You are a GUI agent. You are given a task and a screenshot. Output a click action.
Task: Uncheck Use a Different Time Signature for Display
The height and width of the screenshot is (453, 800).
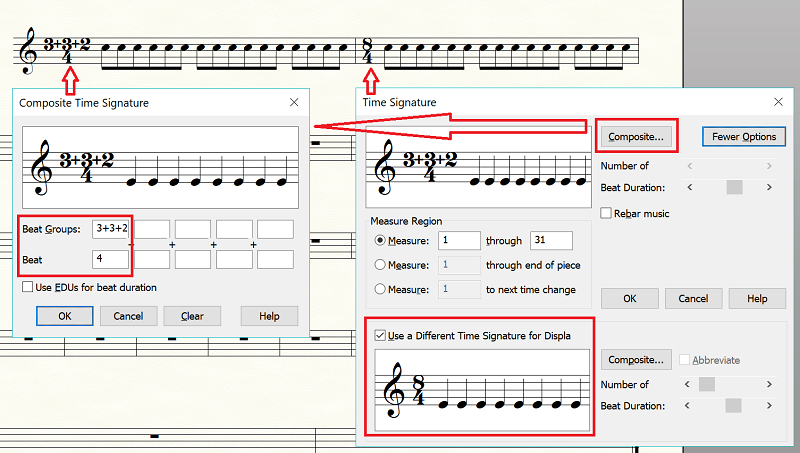pos(380,336)
